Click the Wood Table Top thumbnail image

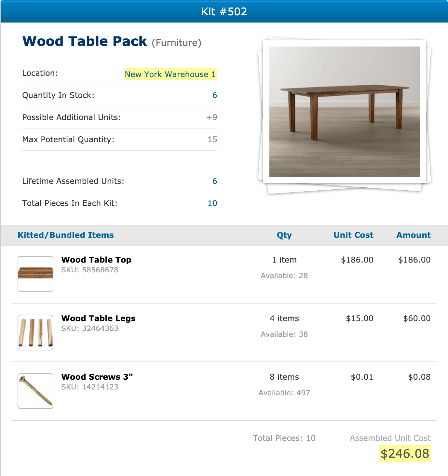click(x=35, y=274)
